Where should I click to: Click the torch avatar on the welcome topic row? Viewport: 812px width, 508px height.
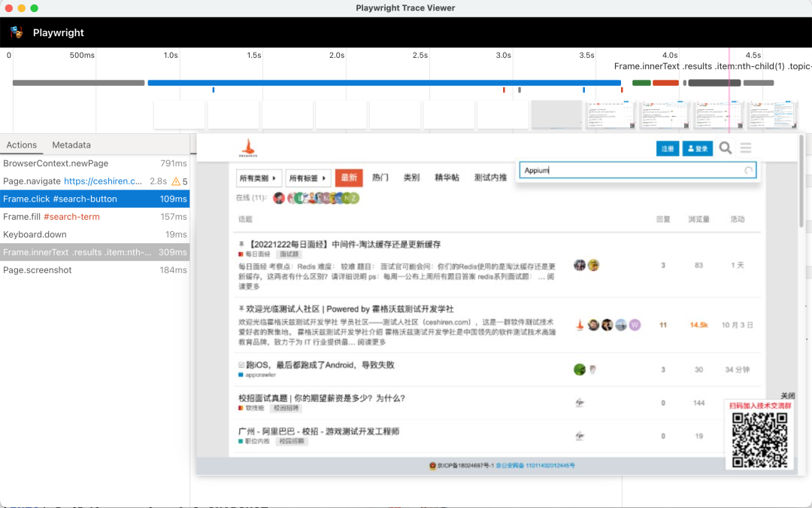[579, 325]
